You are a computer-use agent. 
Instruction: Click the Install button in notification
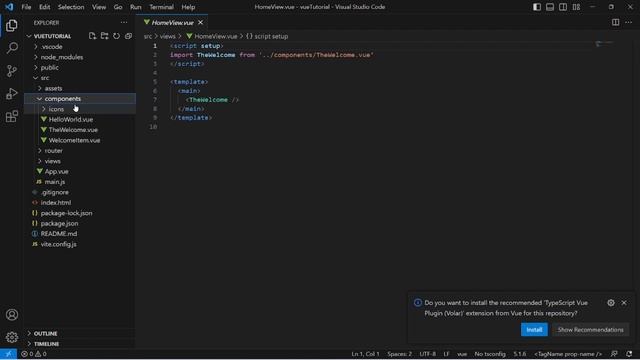(x=534, y=330)
